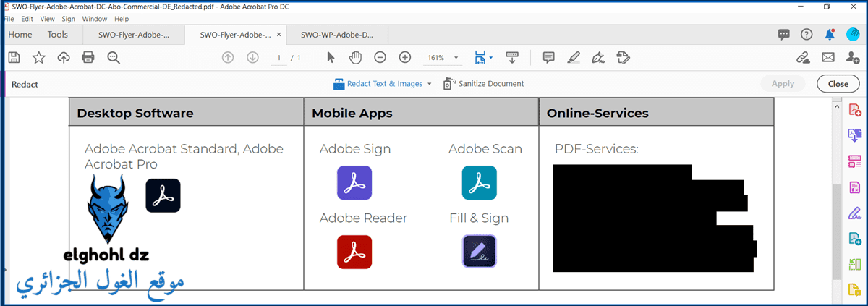Add file to starred with star icon
This screenshot has width=868, height=306.
click(38, 57)
